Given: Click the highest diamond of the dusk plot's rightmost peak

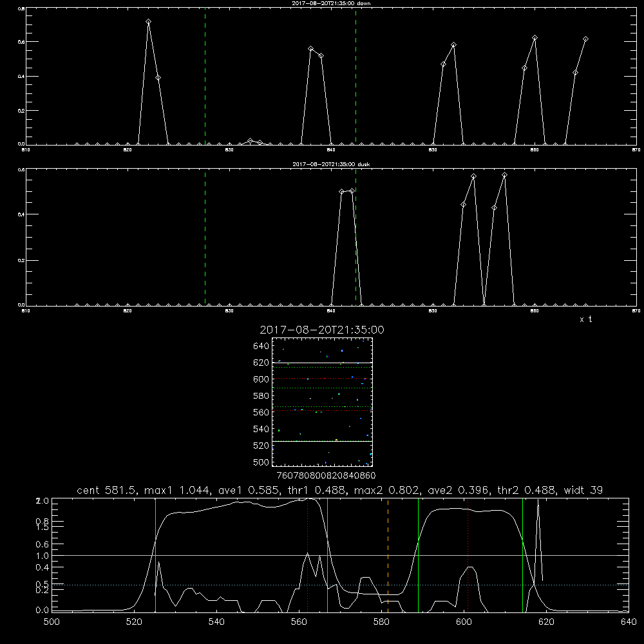Looking at the screenshot, I should pyautogui.click(x=504, y=175).
